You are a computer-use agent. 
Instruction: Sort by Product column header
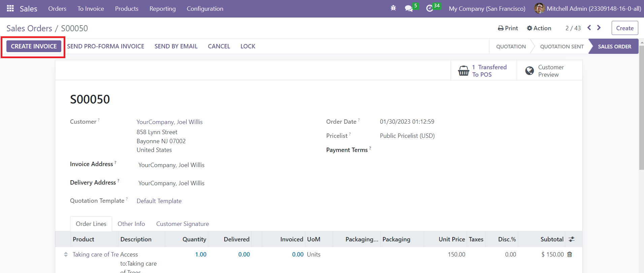pos(84,239)
